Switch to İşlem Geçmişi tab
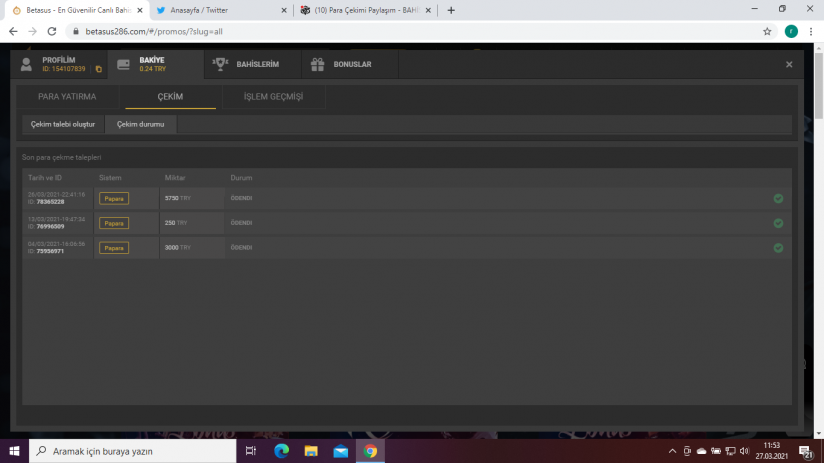Image resolution: width=824 pixels, height=463 pixels. 273,97
